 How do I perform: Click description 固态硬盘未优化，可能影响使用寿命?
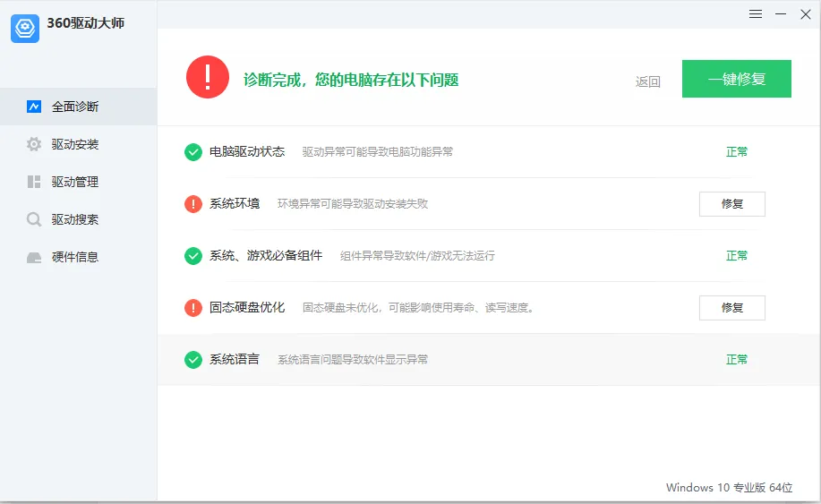tap(418, 308)
